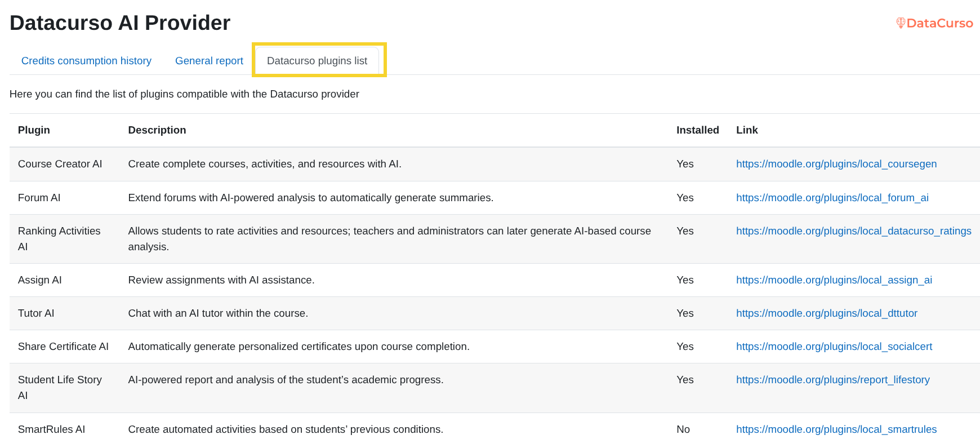Select the Assign AI plugin name

pyautogui.click(x=40, y=280)
